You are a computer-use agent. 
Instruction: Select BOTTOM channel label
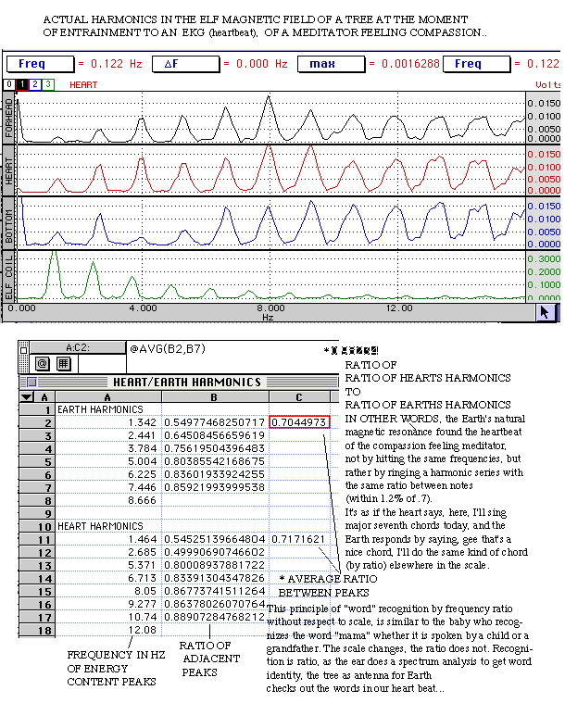point(9,223)
